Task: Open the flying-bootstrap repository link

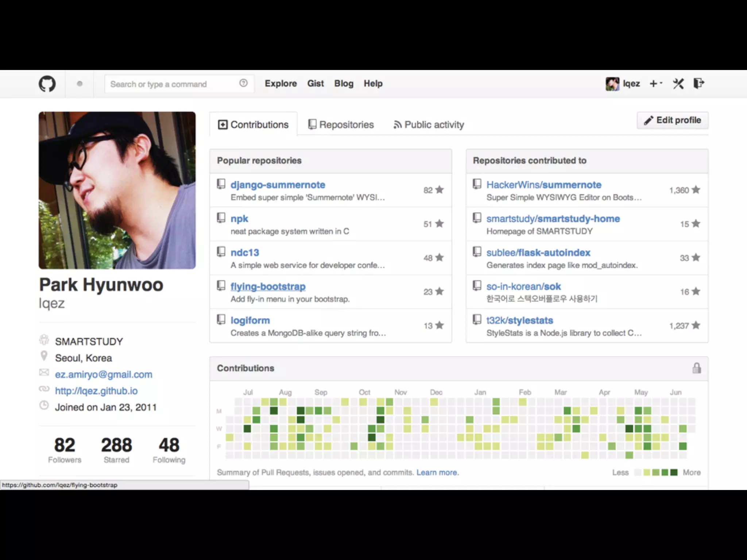Action: pos(268,287)
